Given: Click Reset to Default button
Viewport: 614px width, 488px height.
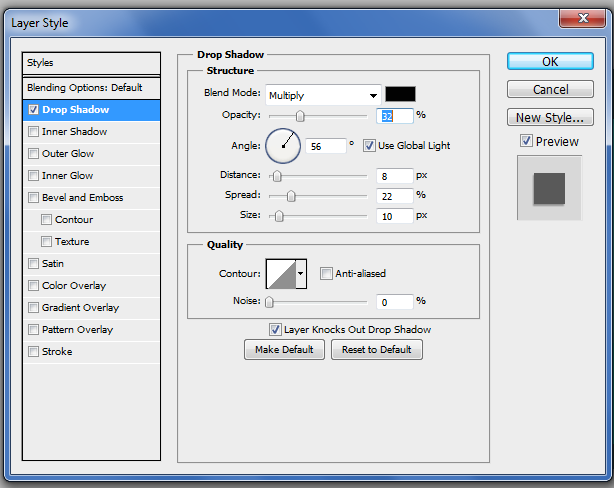Looking at the screenshot, I should [x=376, y=350].
